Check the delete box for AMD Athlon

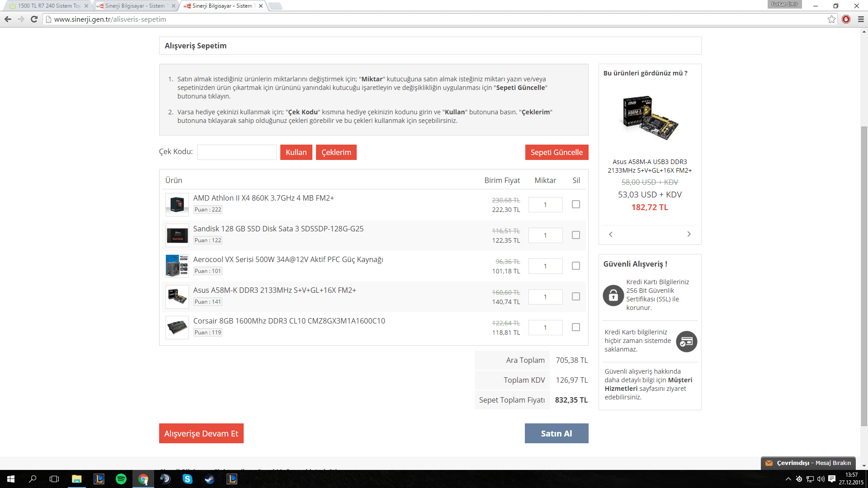[576, 204]
